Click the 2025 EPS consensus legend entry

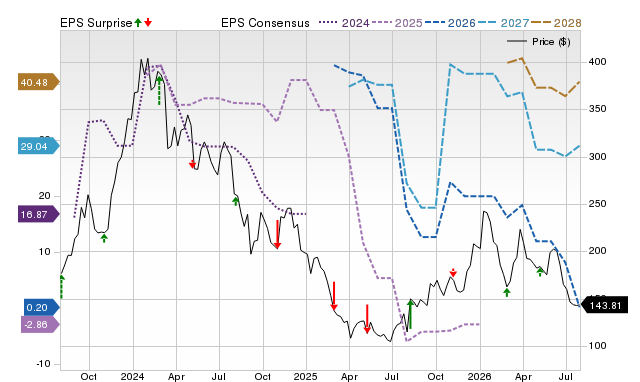pos(397,23)
